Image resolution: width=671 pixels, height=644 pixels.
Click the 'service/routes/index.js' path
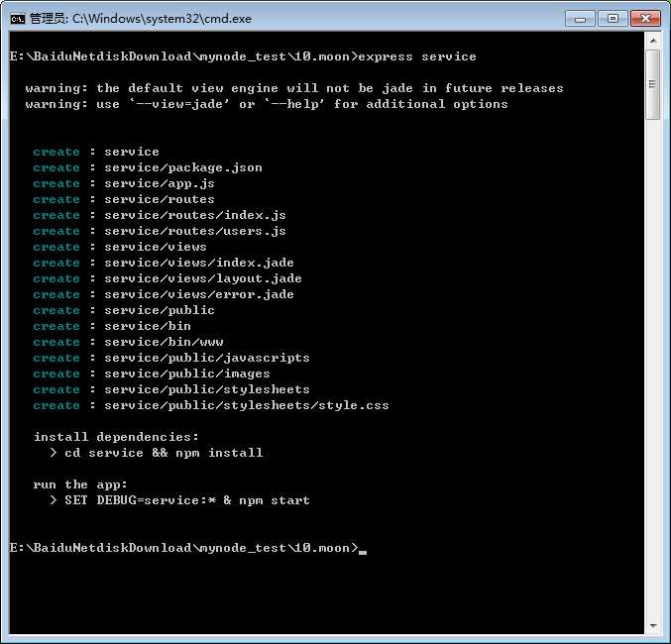click(195, 215)
